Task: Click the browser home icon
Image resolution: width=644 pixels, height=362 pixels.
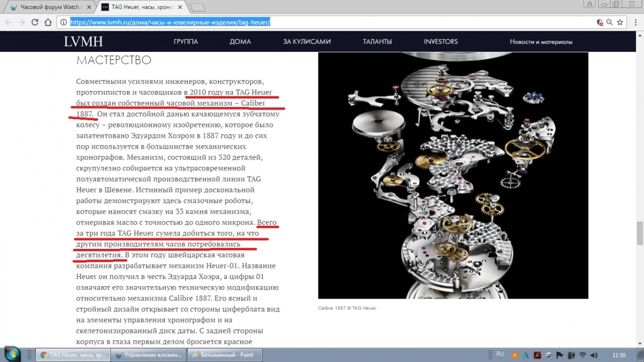Action: 48,22
